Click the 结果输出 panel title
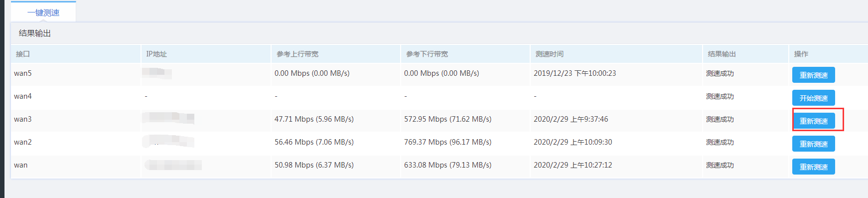 pos(35,33)
